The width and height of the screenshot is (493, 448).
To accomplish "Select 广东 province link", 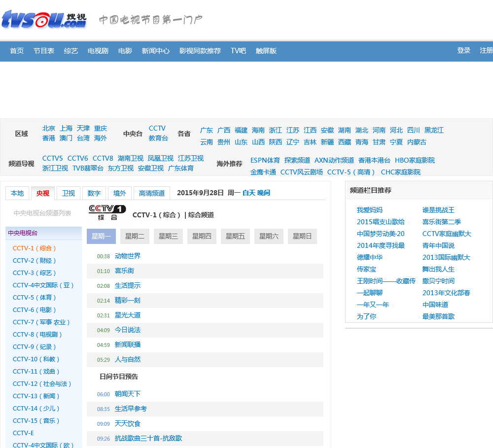I will (x=207, y=130).
